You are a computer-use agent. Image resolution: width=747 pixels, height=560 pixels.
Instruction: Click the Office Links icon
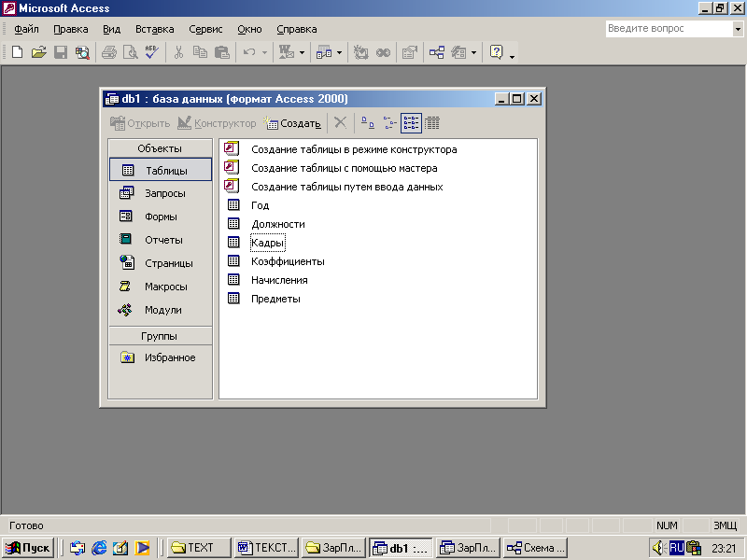pyautogui.click(x=287, y=52)
